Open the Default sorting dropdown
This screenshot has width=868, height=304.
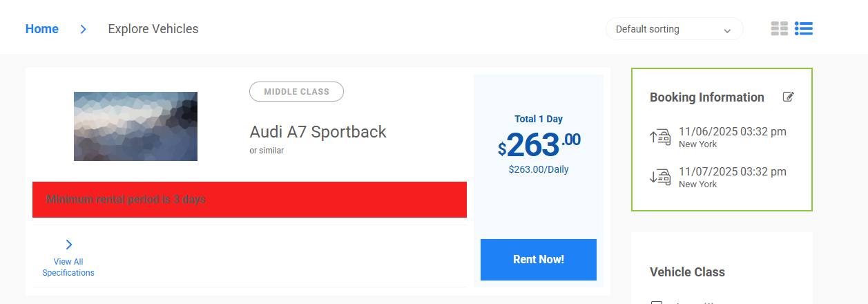(673, 29)
